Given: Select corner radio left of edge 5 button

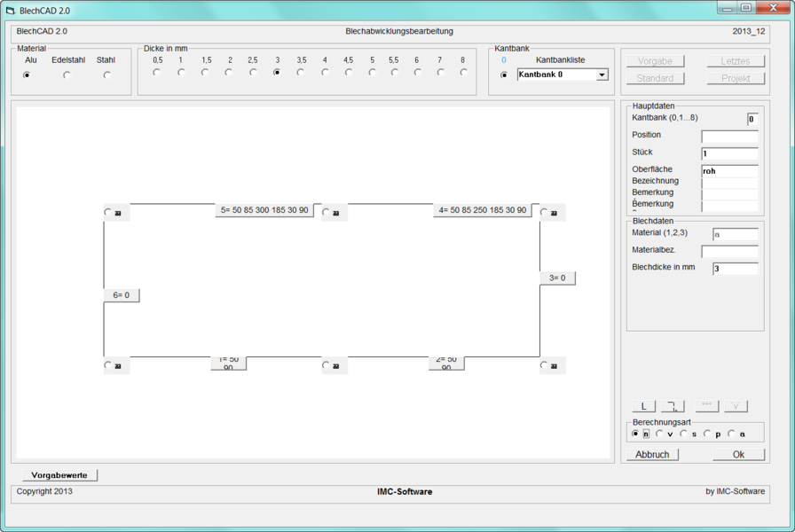Looking at the screenshot, I should [107, 212].
